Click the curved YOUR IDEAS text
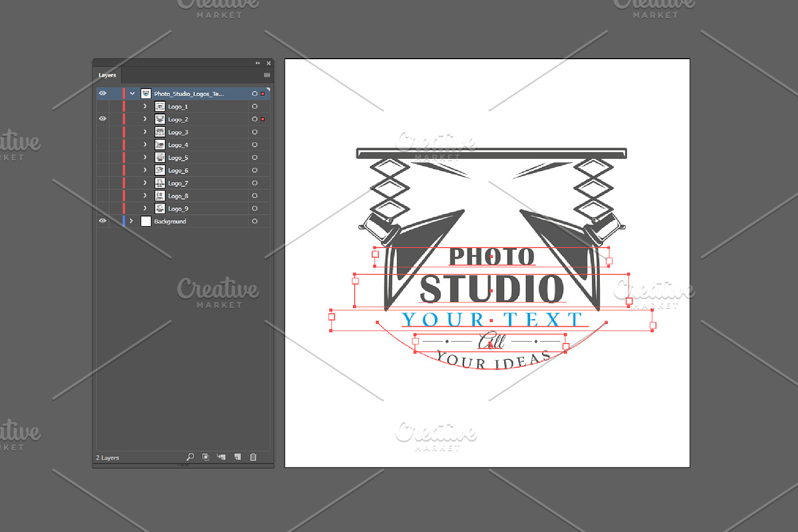 click(493, 360)
